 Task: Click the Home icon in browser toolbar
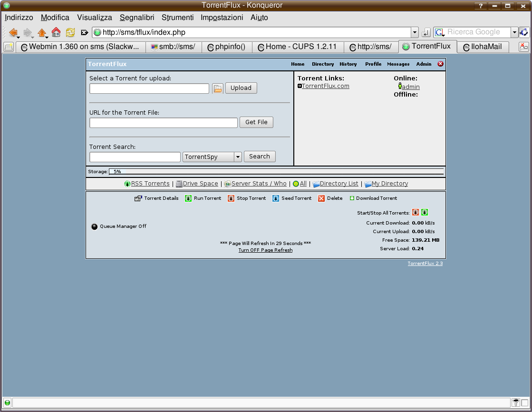click(x=56, y=32)
